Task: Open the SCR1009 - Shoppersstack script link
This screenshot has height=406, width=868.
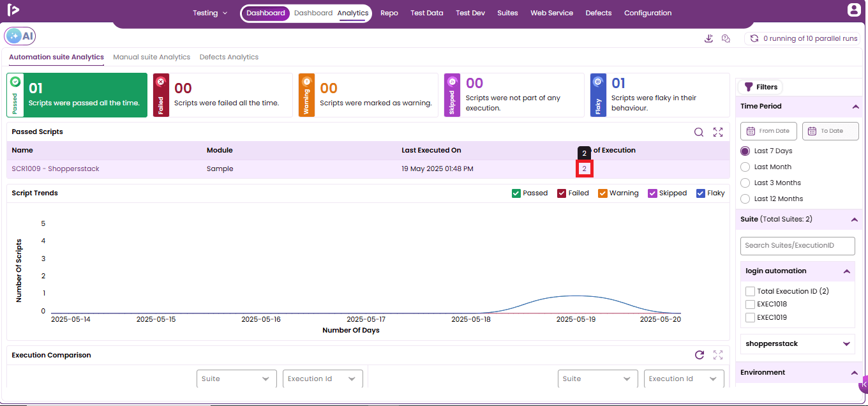Action: pos(56,169)
